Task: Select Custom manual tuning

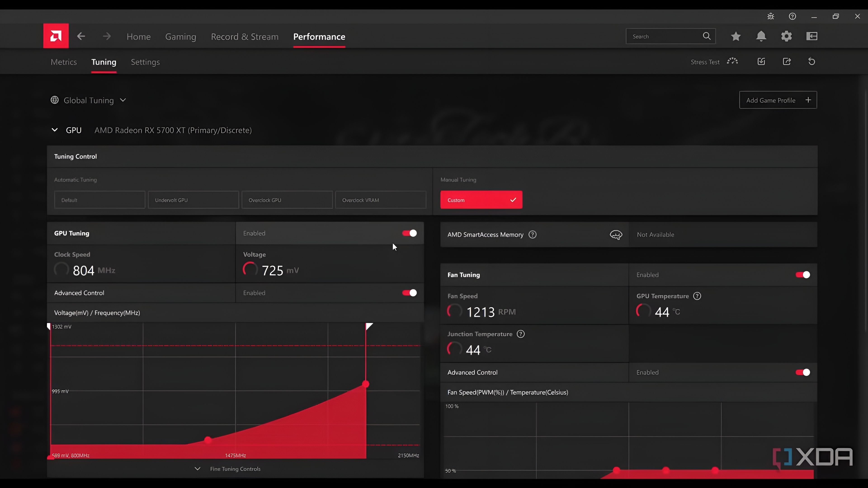Action: 481,200
